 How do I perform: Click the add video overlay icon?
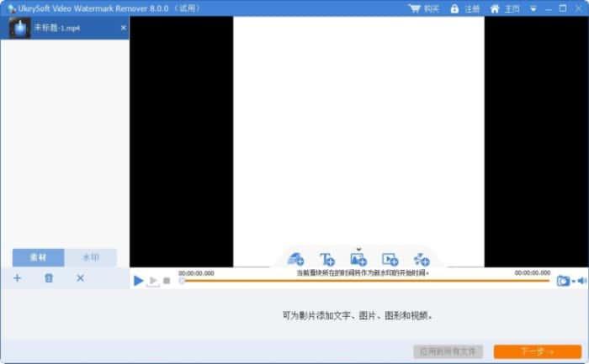click(390, 260)
